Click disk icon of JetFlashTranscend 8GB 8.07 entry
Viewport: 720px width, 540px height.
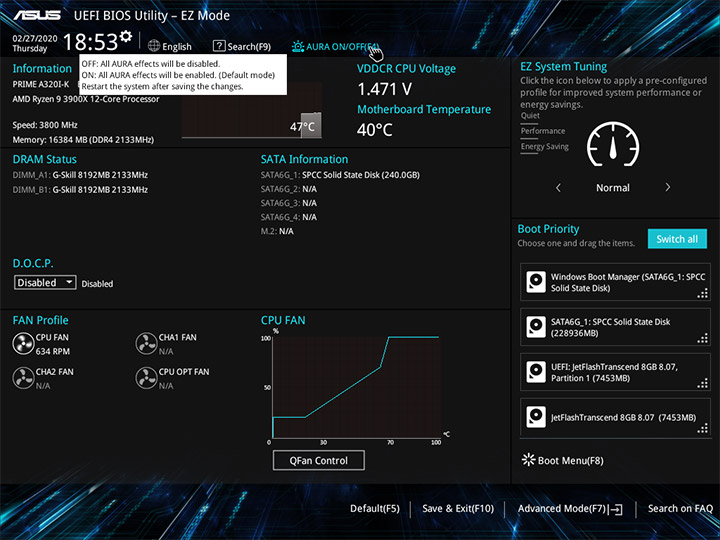point(536,417)
